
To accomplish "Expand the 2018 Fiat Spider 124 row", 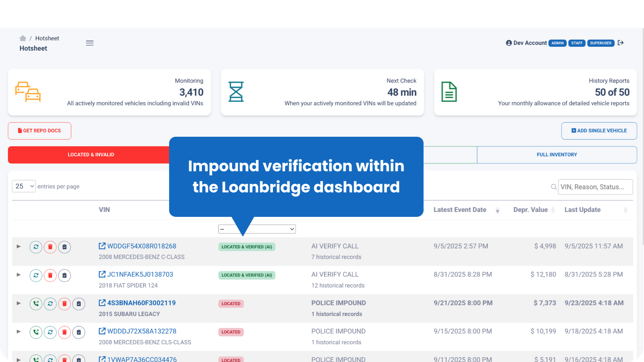I will pyautogui.click(x=19, y=275).
